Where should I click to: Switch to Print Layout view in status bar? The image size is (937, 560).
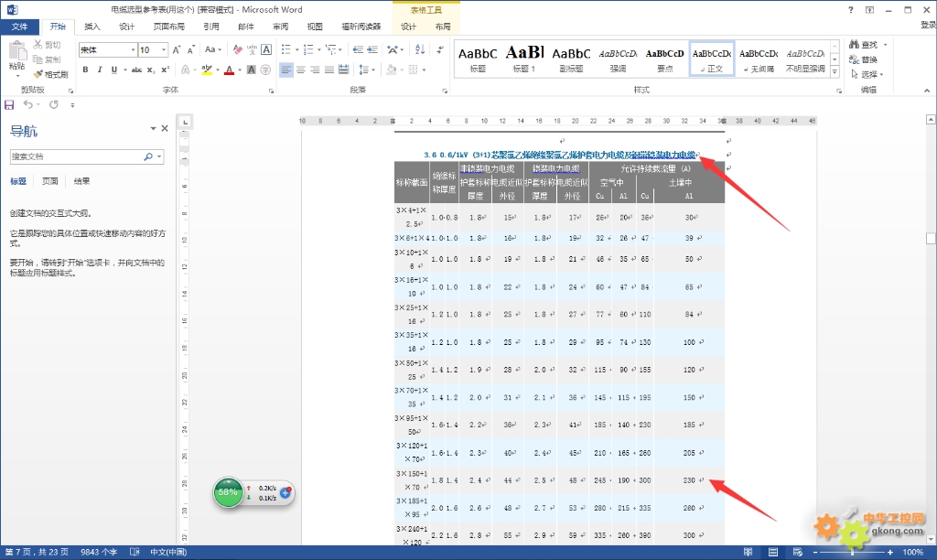[773, 553]
